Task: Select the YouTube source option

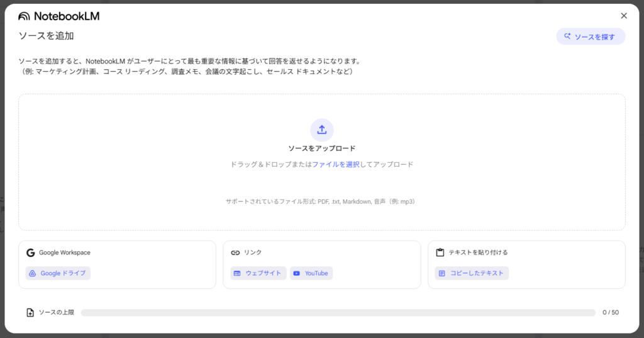Action: tap(311, 273)
